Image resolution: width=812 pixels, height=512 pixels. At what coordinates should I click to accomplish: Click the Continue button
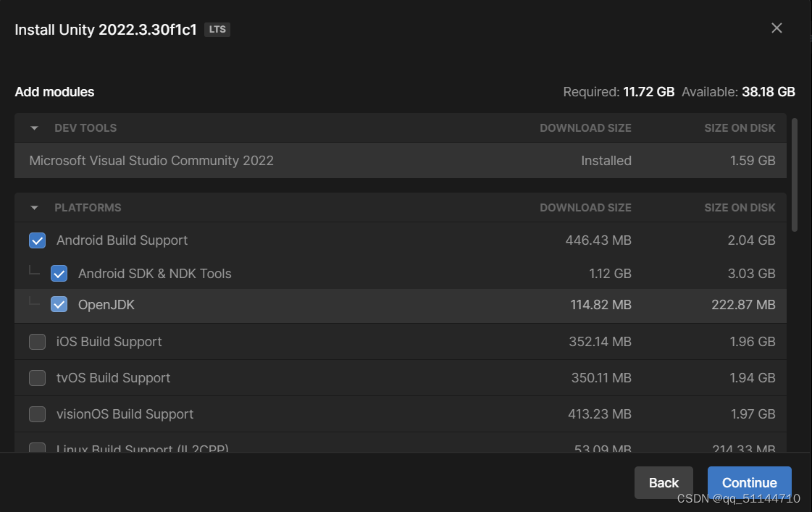tap(749, 482)
